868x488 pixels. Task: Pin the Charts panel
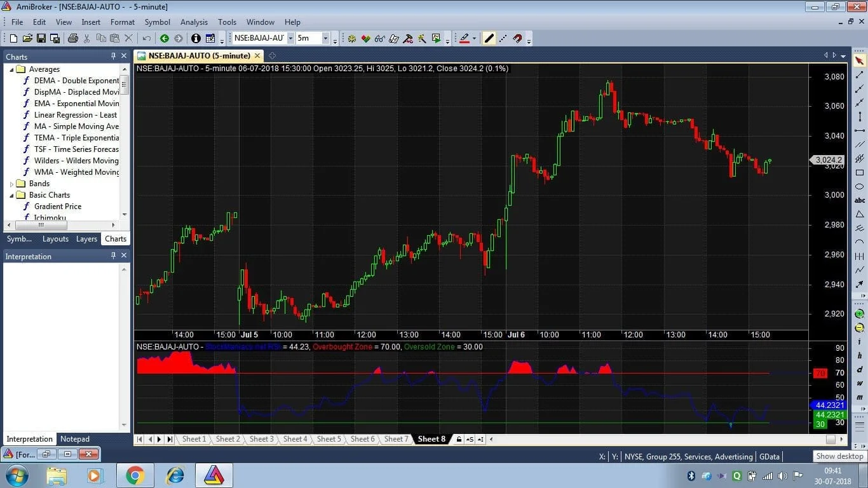pyautogui.click(x=114, y=56)
